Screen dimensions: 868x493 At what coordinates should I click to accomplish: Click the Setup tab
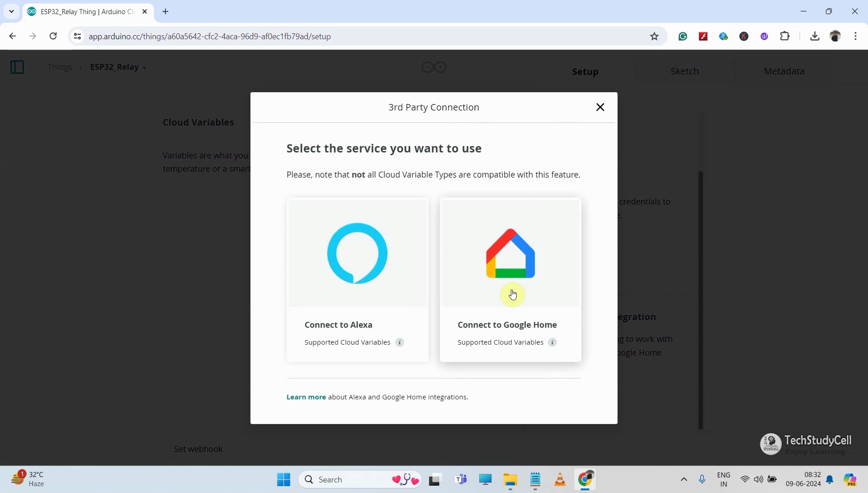point(585,71)
